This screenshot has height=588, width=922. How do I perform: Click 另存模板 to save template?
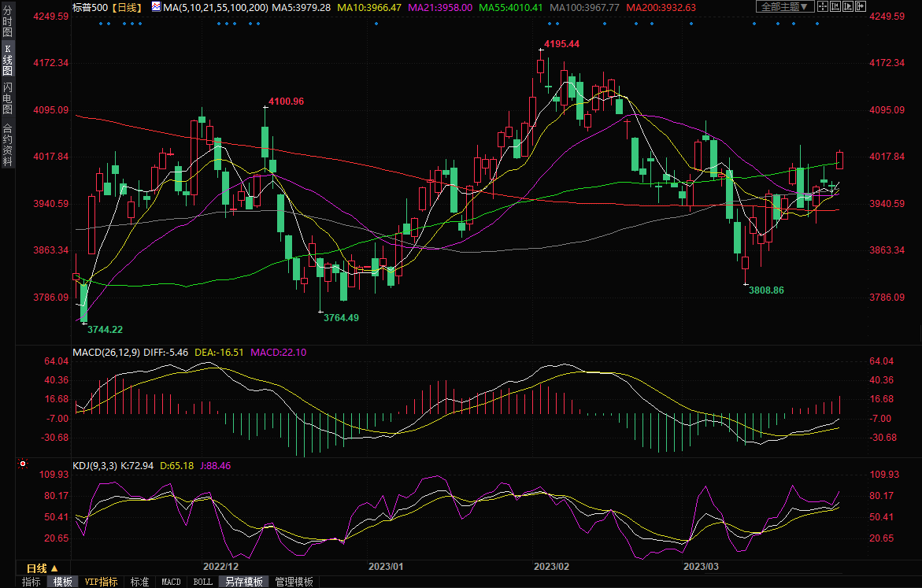pyautogui.click(x=243, y=582)
